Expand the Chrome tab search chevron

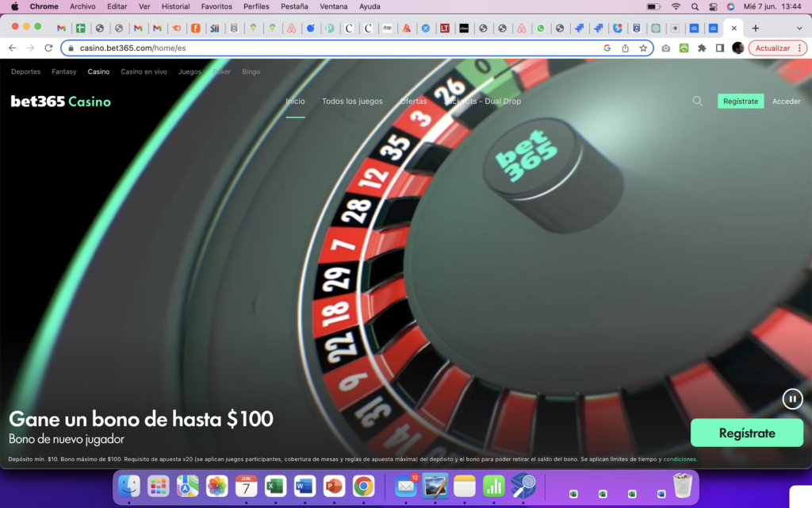click(799, 28)
